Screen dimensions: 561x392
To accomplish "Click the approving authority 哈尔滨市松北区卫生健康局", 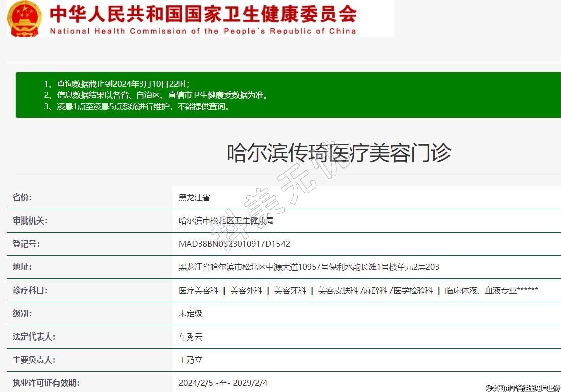I will point(226,221).
